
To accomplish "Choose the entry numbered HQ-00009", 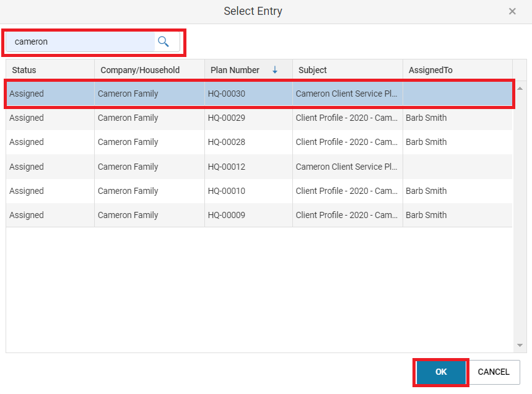I will [259, 215].
